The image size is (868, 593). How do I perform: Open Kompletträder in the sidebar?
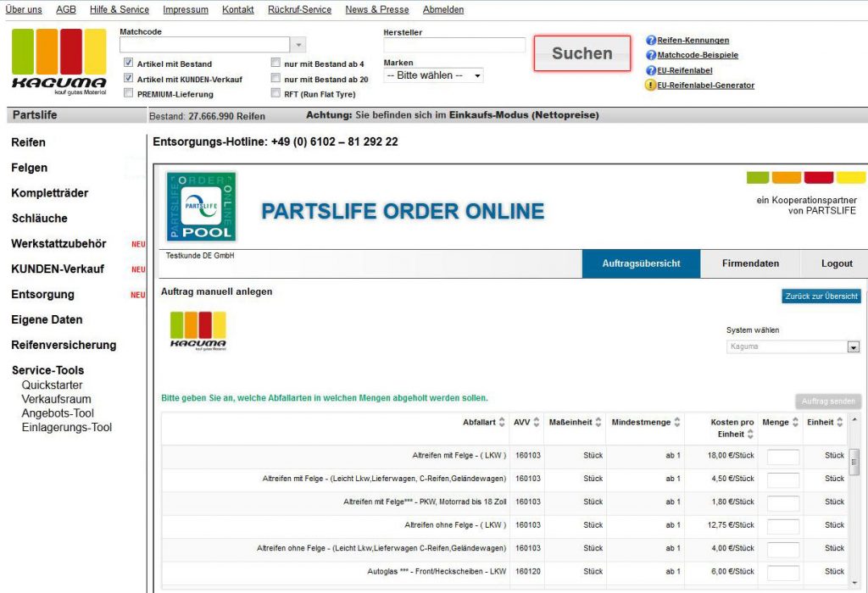pyautogui.click(x=50, y=194)
